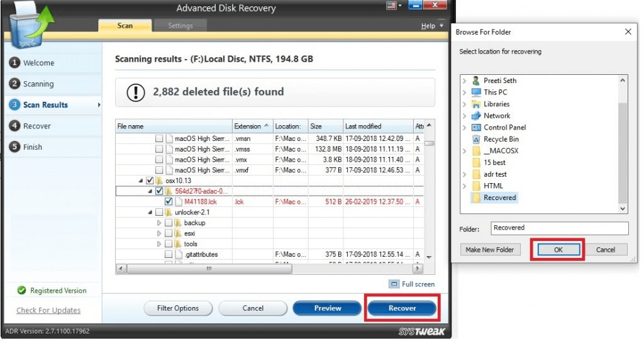Open Filter Options
Viewport: 644px width, 341px height.
pos(178,308)
